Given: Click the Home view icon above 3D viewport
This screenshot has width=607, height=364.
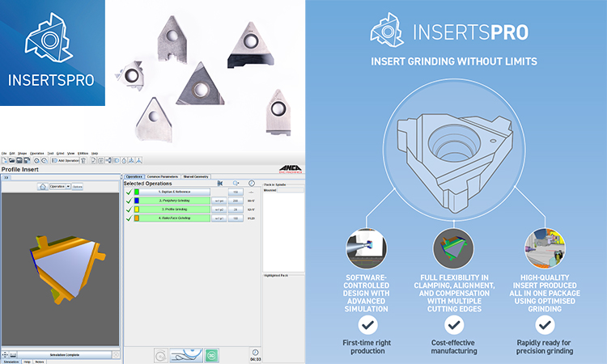Looking at the screenshot, I should coord(43,186).
